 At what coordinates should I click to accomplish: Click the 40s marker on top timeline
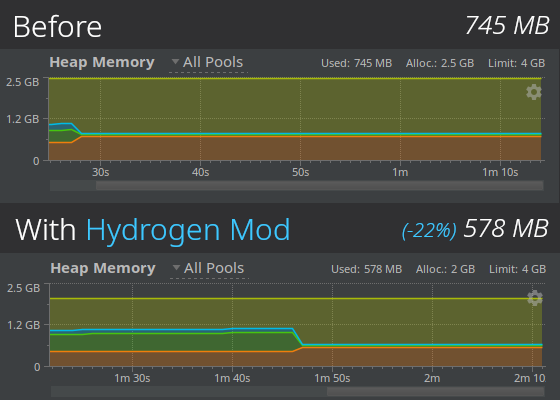coord(200,172)
